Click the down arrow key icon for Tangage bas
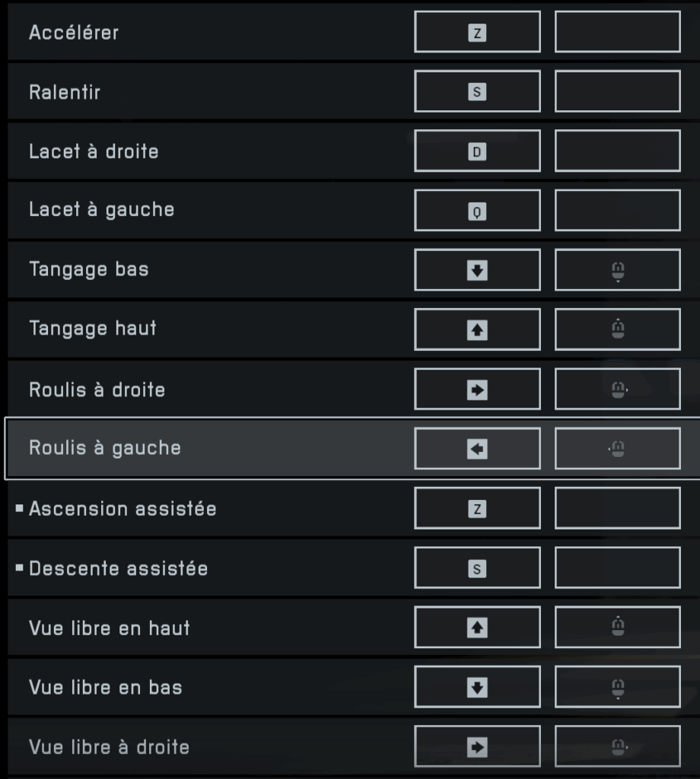This screenshot has width=700, height=779. tap(477, 270)
